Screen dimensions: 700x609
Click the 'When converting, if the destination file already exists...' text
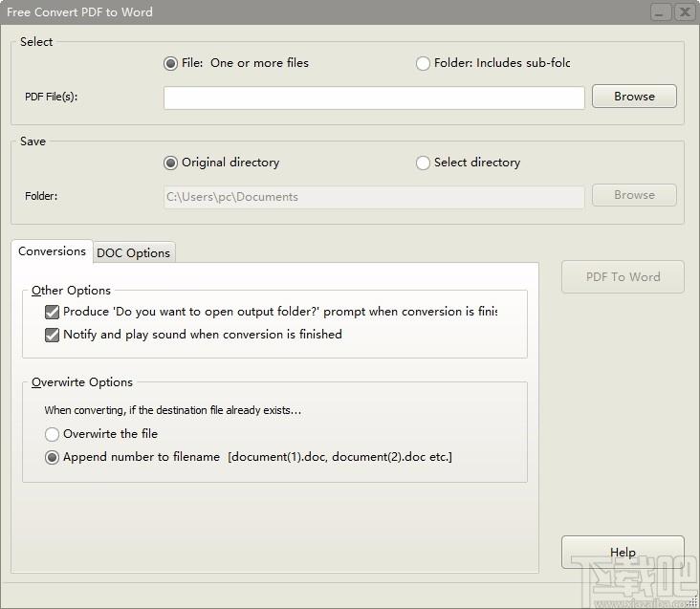tap(173, 410)
